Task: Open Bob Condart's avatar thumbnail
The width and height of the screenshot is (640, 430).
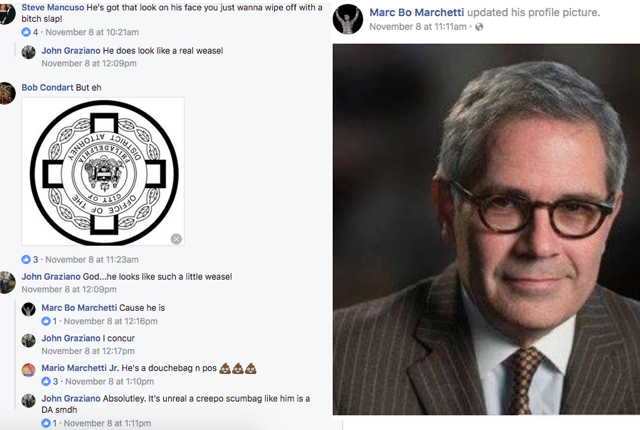Action: pos(7,93)
